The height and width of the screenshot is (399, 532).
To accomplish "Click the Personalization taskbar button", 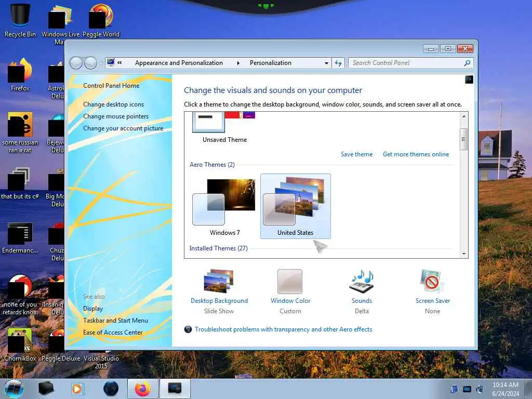I will [x=175, y=389].
